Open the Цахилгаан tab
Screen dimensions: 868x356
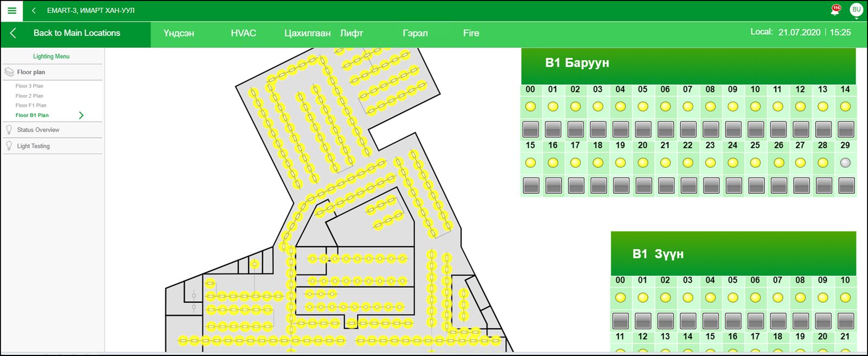pyautogui.click(x=307, y=33)
